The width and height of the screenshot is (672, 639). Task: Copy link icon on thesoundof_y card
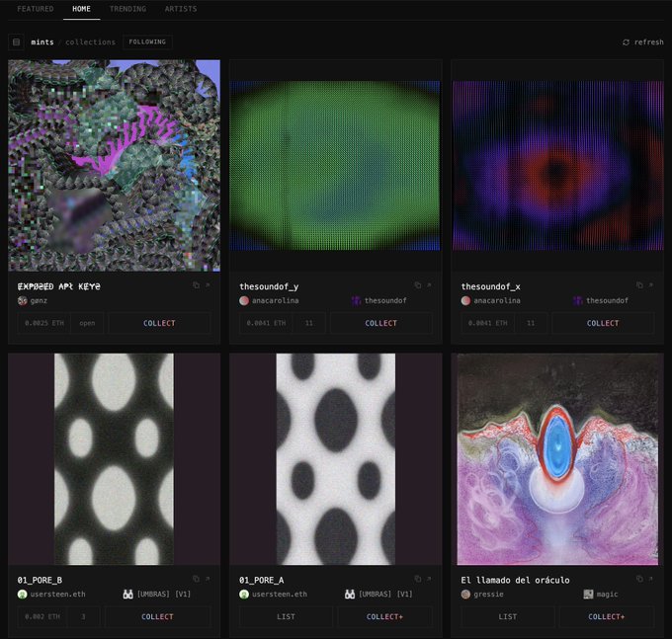(x=418, y=285)
